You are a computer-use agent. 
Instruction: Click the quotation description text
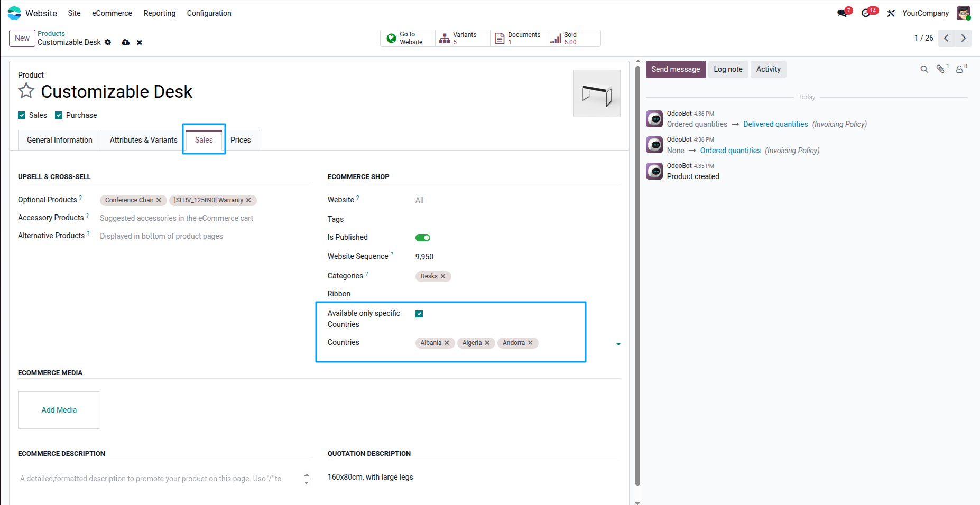(x=370, y=477)
